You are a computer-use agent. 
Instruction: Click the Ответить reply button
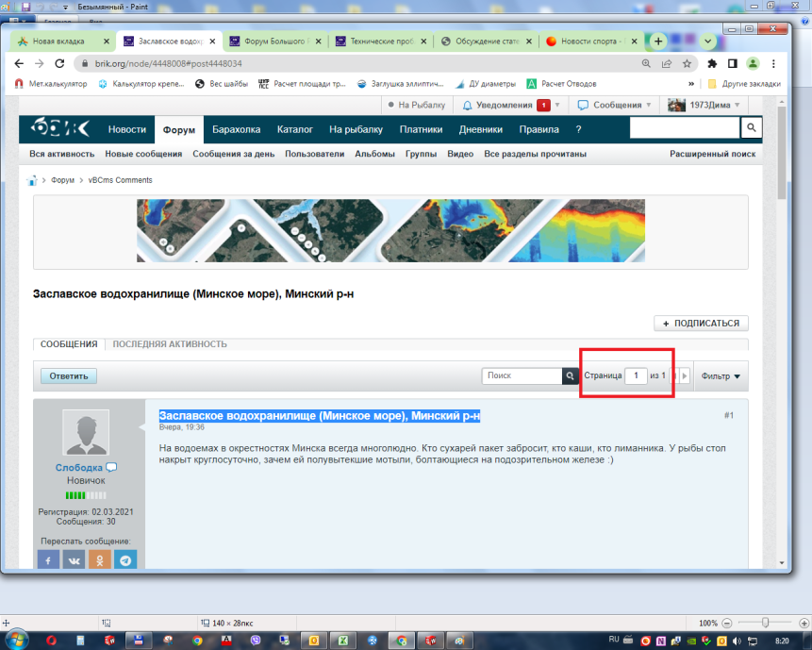click(69, 375)
